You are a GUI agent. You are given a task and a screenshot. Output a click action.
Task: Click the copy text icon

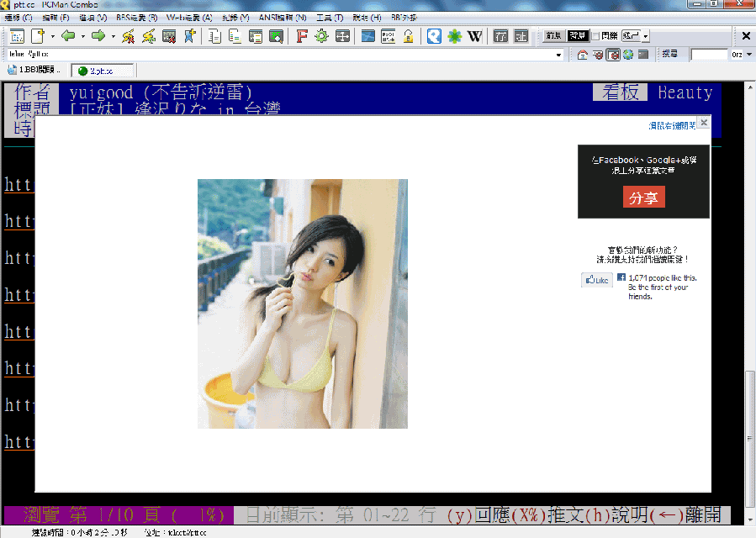coord(214,36)
